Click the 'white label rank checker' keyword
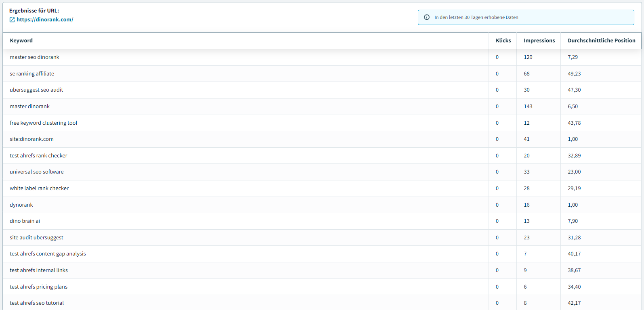 pyautogui.click(x=39, y=189)
